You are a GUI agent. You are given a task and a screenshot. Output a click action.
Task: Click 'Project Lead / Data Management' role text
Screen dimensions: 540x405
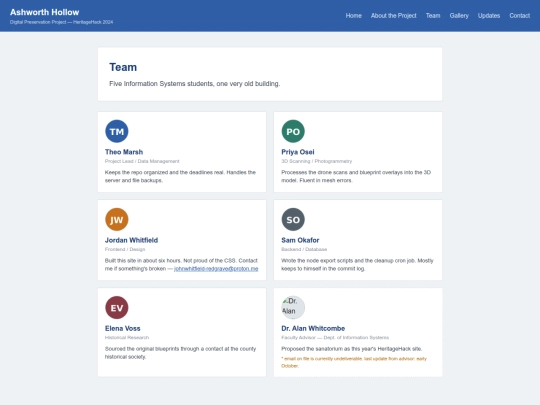click(142, 161)
